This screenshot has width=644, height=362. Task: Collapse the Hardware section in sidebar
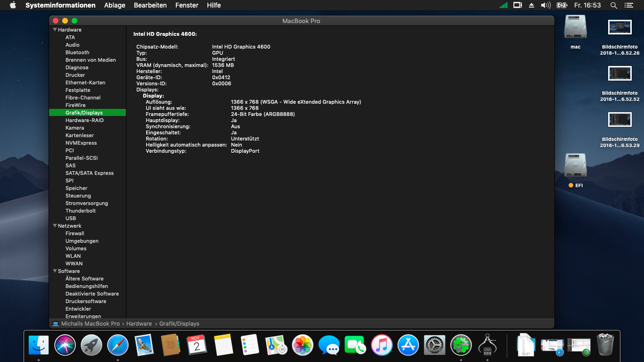(x=55, y=30)
